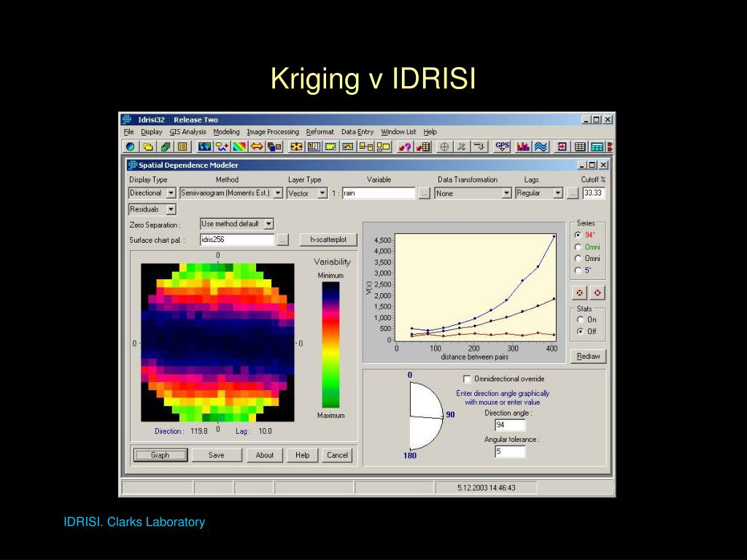Open the grid table database icon
The width and height of the screenshot is (747, 560).
click(x=580, y=147)
